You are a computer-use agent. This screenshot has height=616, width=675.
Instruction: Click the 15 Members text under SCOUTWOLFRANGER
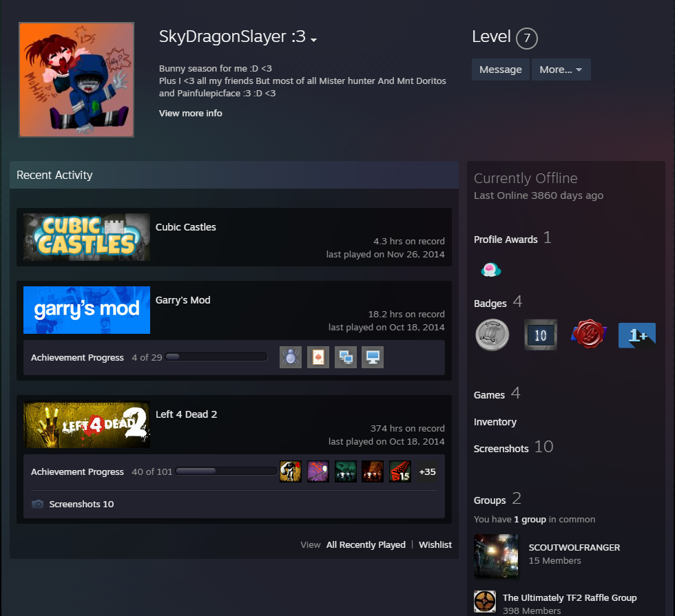tap(554, 560)
